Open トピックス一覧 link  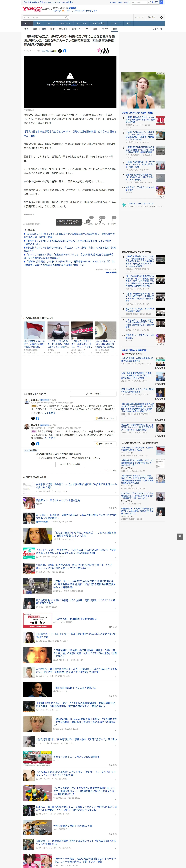click(155, 29)
